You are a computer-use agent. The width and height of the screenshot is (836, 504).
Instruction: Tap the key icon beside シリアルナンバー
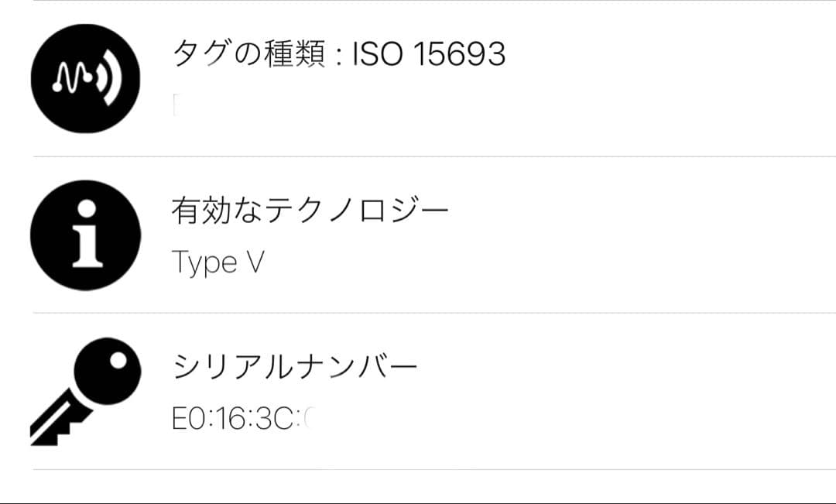coord(85,391)
